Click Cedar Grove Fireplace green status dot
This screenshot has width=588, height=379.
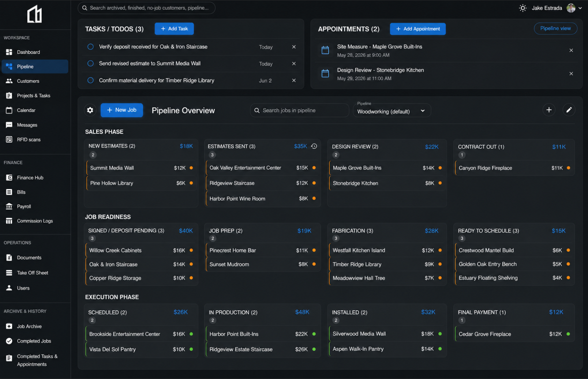(568, 334)
